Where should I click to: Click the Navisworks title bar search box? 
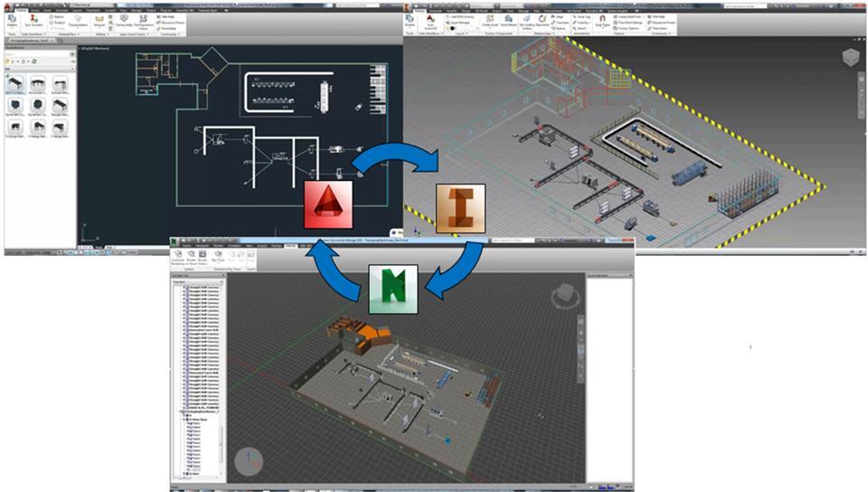[512, 241]
